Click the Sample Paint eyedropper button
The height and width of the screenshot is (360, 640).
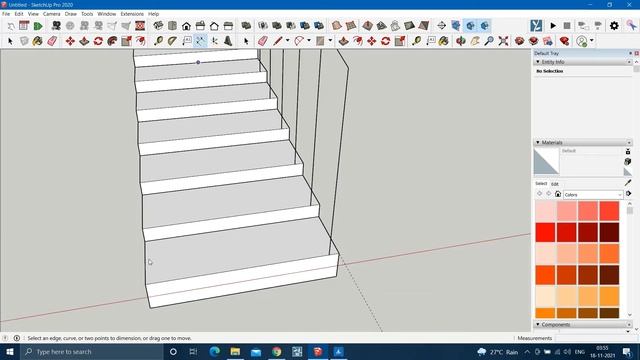click(628, 182)
